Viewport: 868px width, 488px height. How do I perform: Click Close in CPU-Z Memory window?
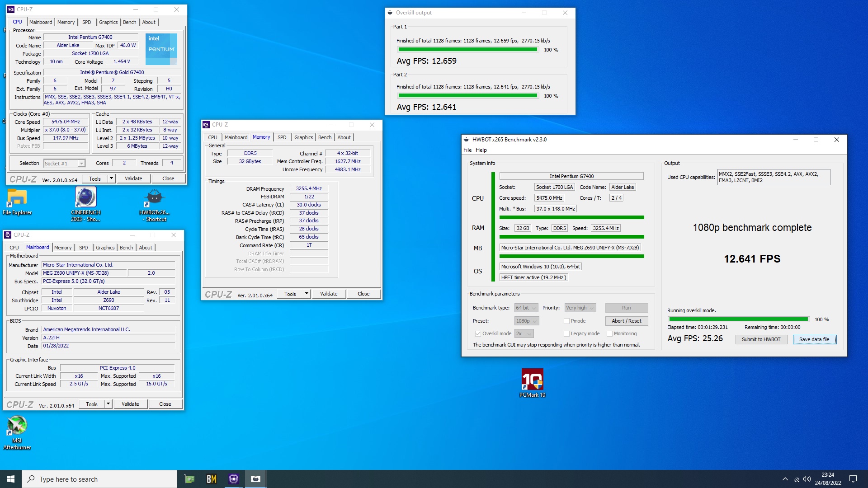(x=363, y=294)
